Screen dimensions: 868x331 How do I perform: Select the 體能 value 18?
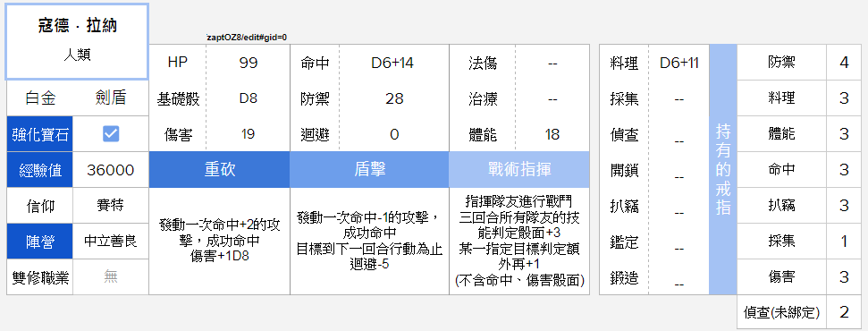(552, 134)
